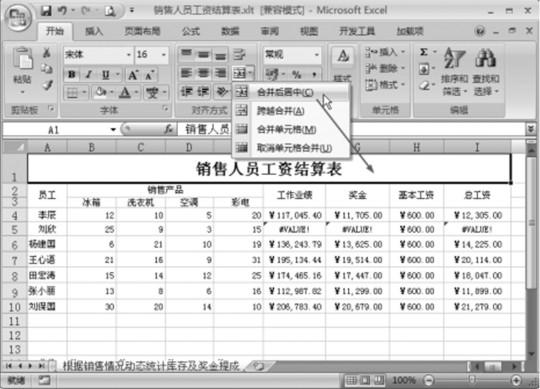The image size is (540, 389).
Task: Open the number format 常规 dropdown
Action: 316,54
